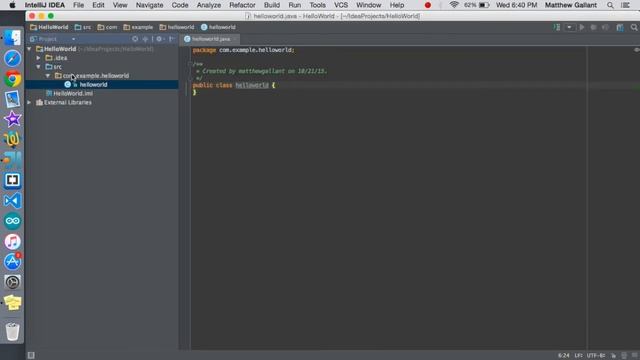Select the src folder row
Viewport: 640px width, 360px height.
[x=102, y=67]
